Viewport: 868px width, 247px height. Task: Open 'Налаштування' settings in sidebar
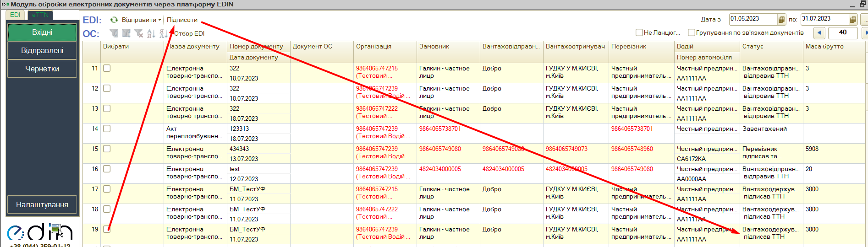42,204
